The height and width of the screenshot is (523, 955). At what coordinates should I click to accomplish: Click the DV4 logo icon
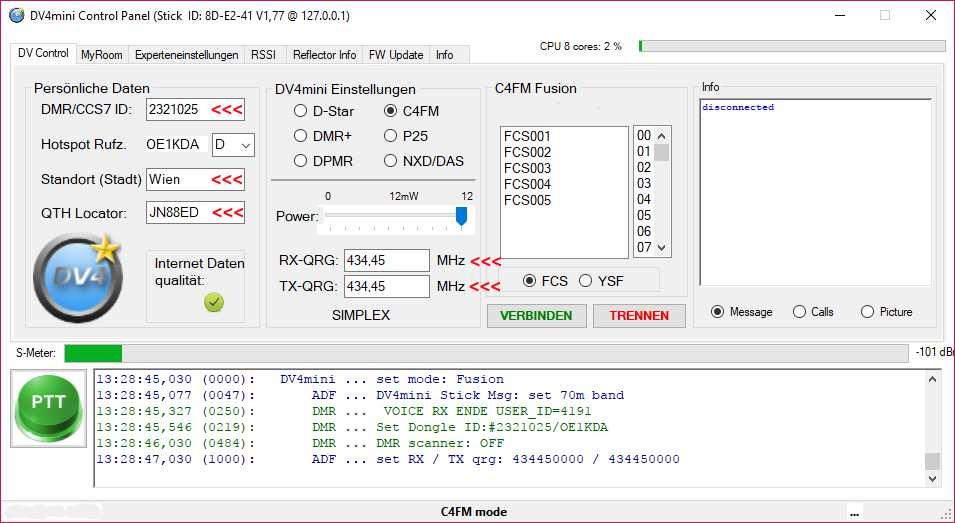79,278
